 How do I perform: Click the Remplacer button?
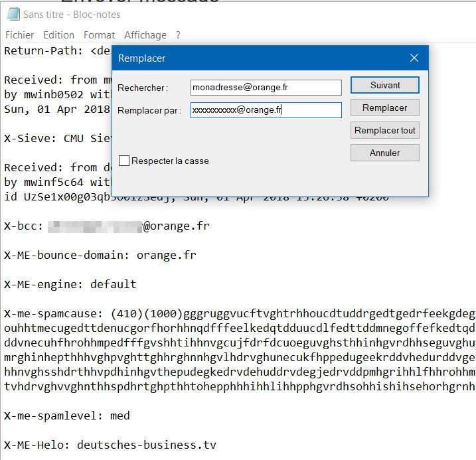385,108
